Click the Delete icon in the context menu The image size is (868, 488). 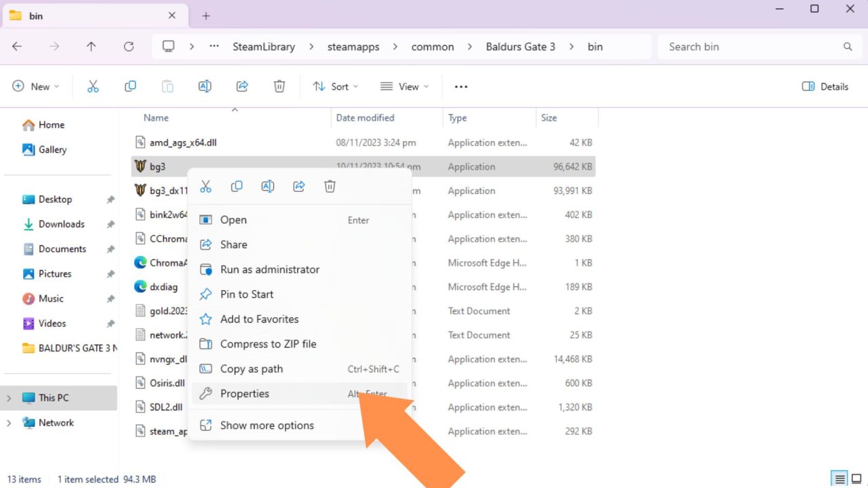tap(330, 186)
